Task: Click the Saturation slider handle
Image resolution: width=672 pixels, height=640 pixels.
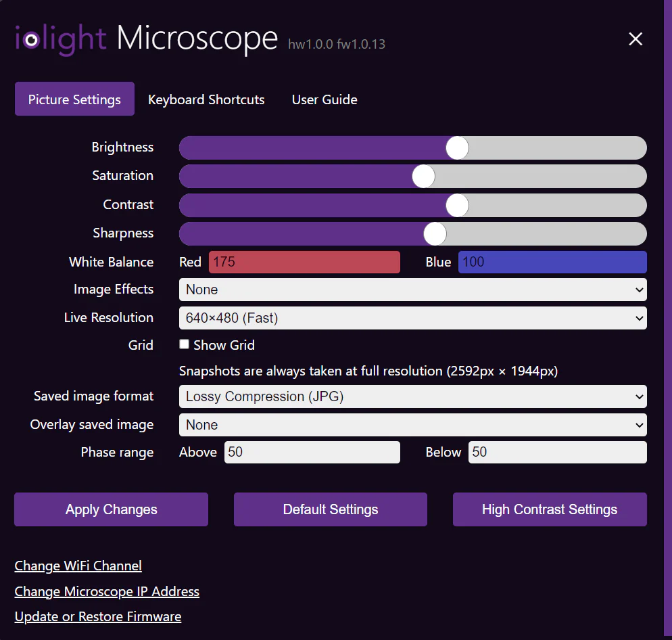Action: pos(423,176)
